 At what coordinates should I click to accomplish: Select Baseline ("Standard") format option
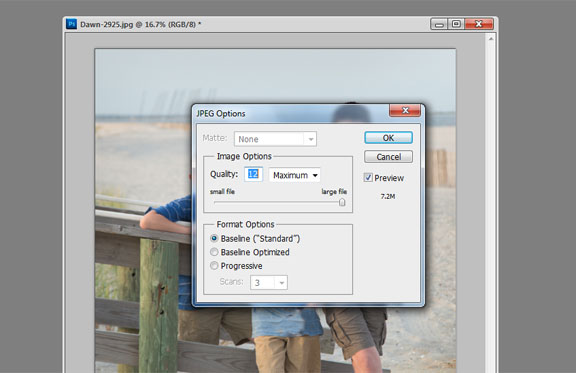pyautogui.click(x=214, y=238)
